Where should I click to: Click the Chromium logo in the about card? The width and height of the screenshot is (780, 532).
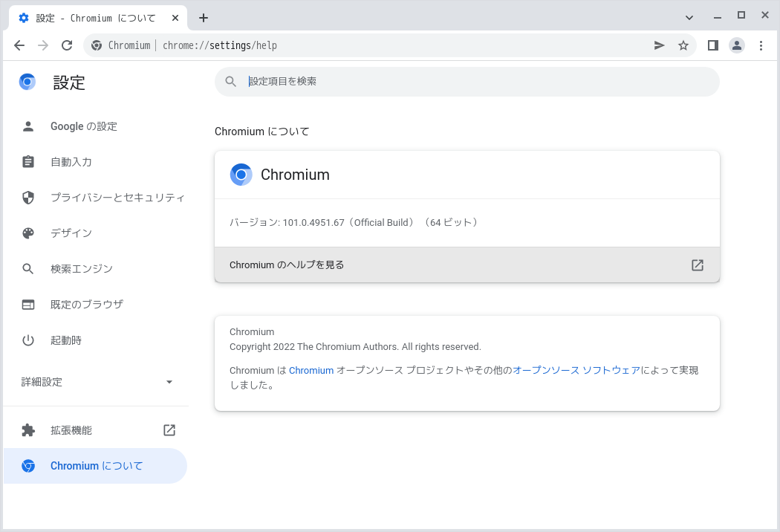click(x=241, y=175)
